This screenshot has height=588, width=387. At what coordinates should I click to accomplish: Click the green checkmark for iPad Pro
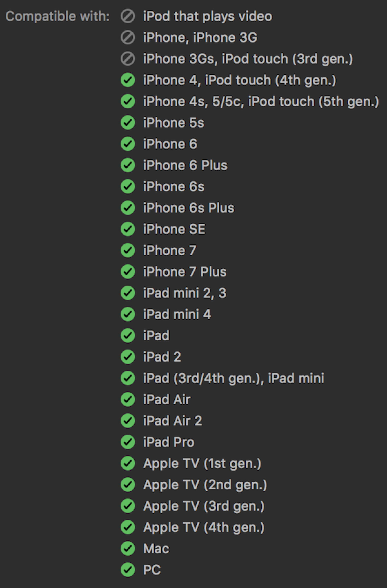click(x=128, y=442)
